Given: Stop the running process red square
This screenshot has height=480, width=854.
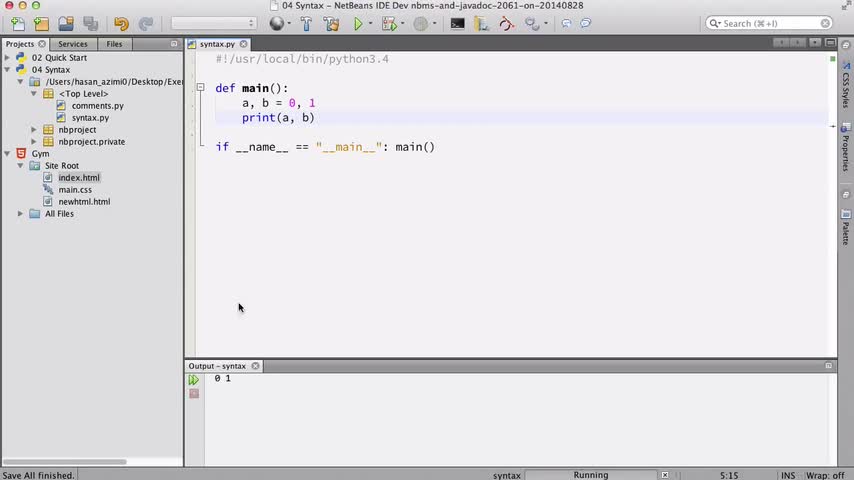Looking at the screenshot, I should coord(194,394).
